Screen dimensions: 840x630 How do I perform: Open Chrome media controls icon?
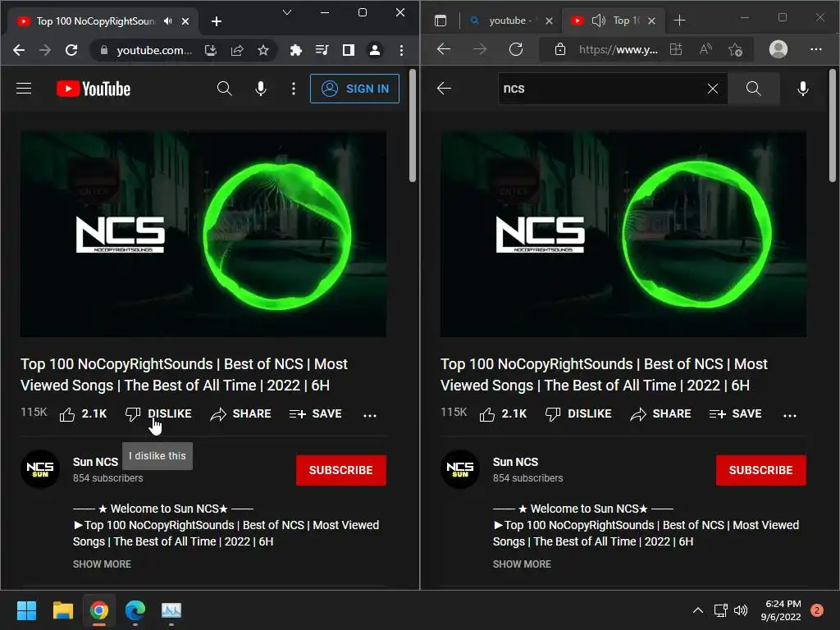click(x=322, y=50)
